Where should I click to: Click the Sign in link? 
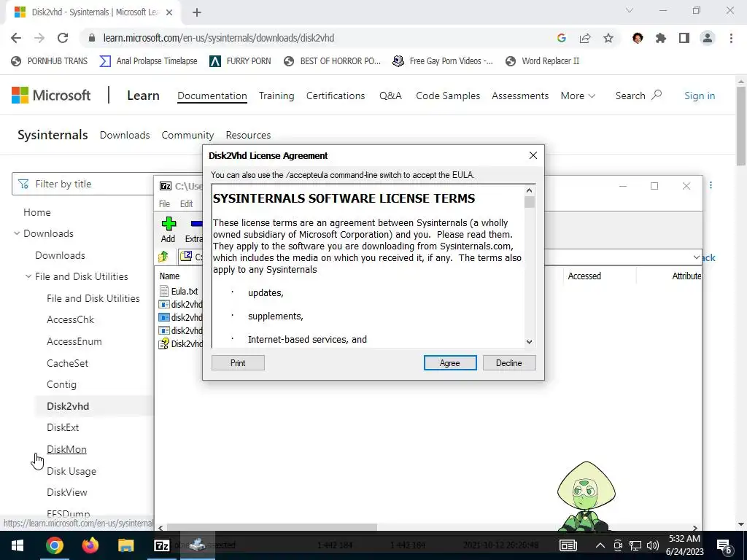tap(700, 96)
